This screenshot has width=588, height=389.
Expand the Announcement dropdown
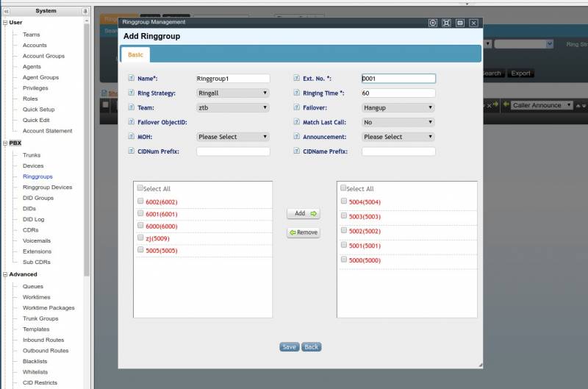point(398,137)
